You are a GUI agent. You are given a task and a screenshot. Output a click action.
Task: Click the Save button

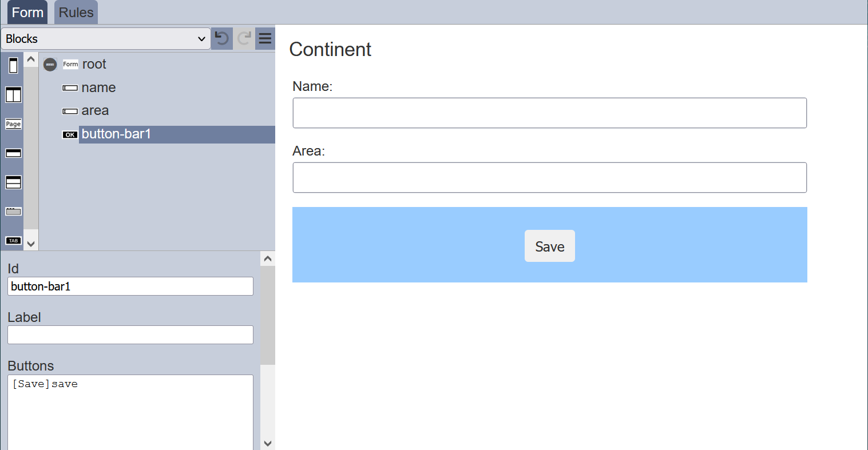coord(550,246)
